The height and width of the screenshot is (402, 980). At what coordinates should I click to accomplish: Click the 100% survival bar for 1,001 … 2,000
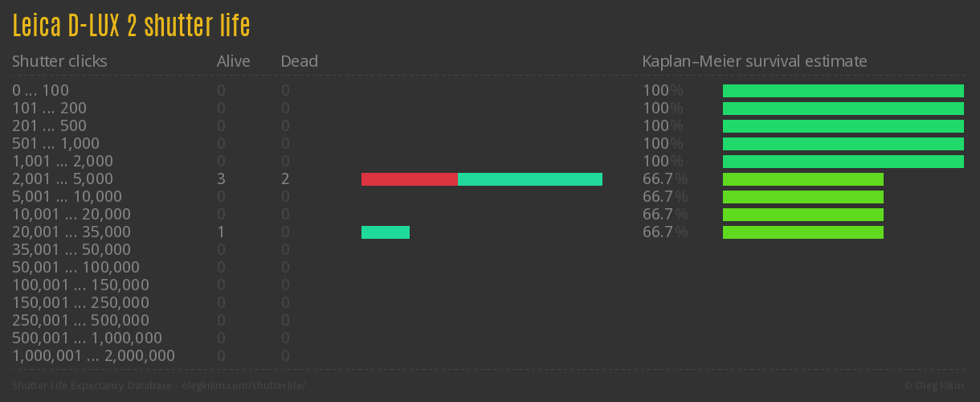[x=843, y=162]
